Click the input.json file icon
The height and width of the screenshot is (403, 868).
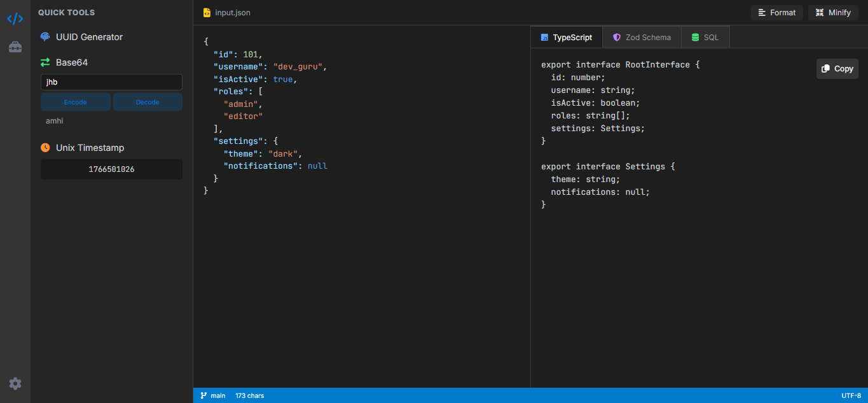(x=207, y=13)
